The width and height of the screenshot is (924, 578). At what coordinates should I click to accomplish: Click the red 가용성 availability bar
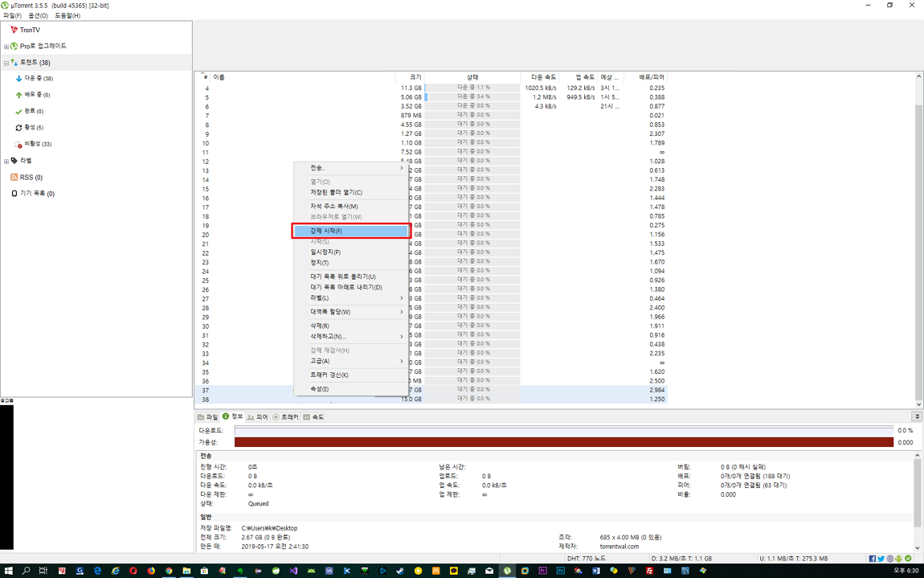tap(564, 442)
